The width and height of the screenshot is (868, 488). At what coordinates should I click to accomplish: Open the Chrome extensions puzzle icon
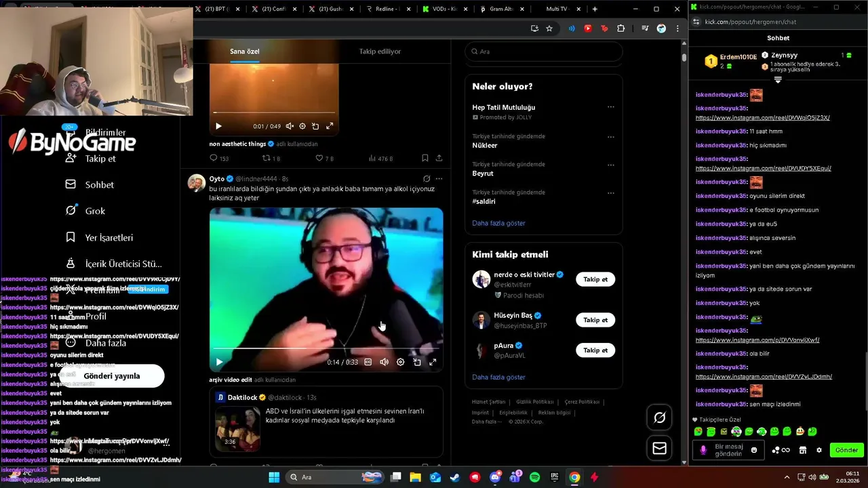coord(620,28)
